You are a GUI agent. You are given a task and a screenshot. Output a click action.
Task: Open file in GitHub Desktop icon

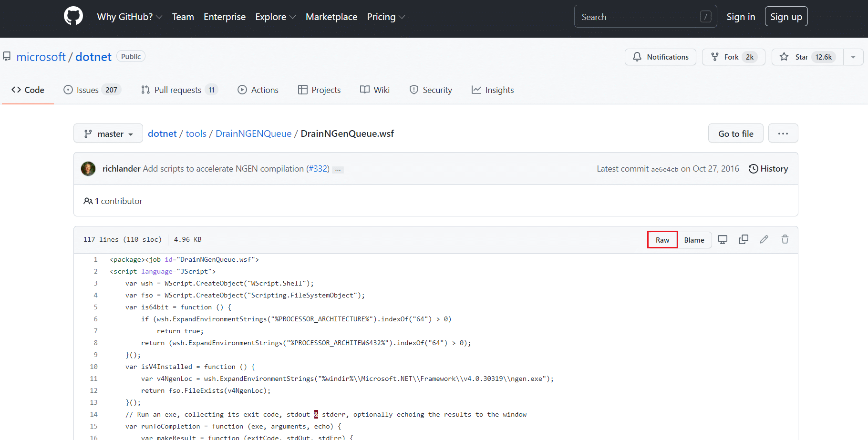pos(723,240)
